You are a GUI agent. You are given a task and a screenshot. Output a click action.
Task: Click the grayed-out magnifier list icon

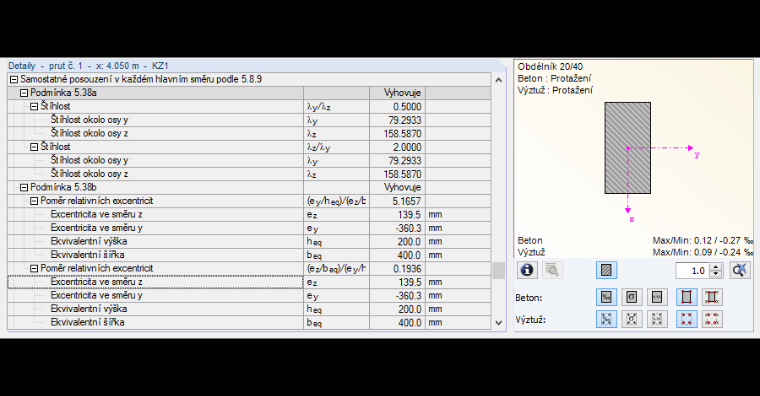pos(552,270)
